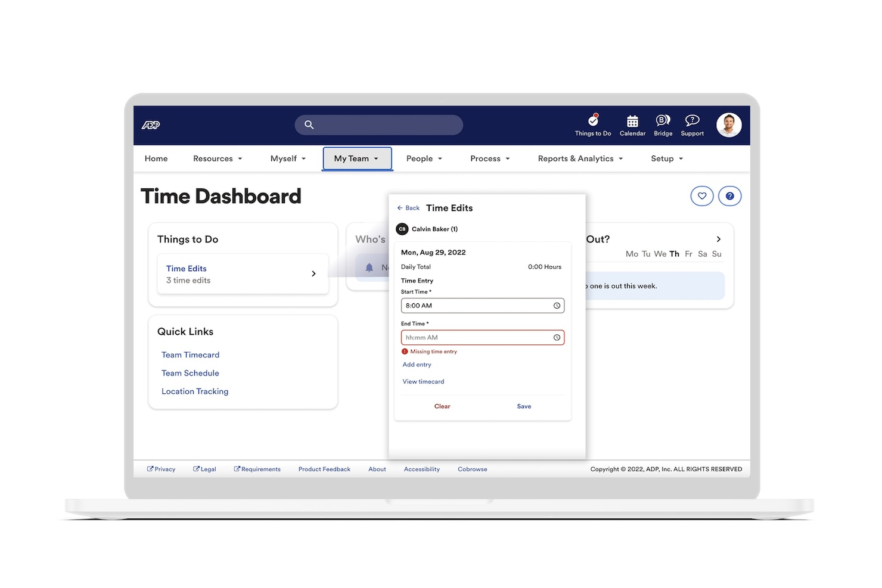Open the clock picker for End Time
Screen dimensions: 882x588
557,337
